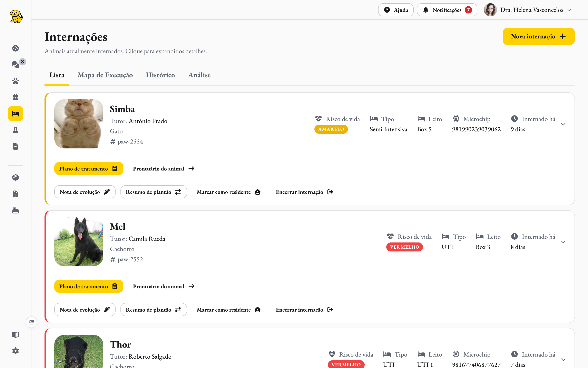
Task: Open Simba's Prontuário do animal link
Action: click(x=164, y=169)
